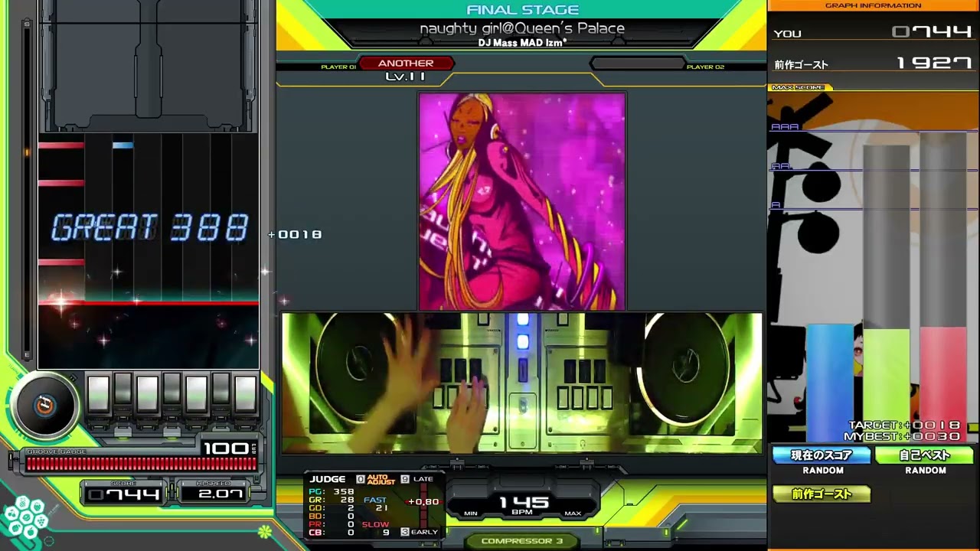The height and width of the screenshot is (551, 980).
Task: Select the ANOTHER difficulty badge
Action: coord(406,64)
